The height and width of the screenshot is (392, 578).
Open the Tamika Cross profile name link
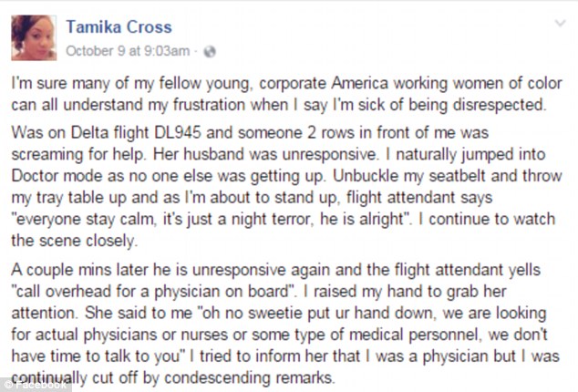(119, 27)
